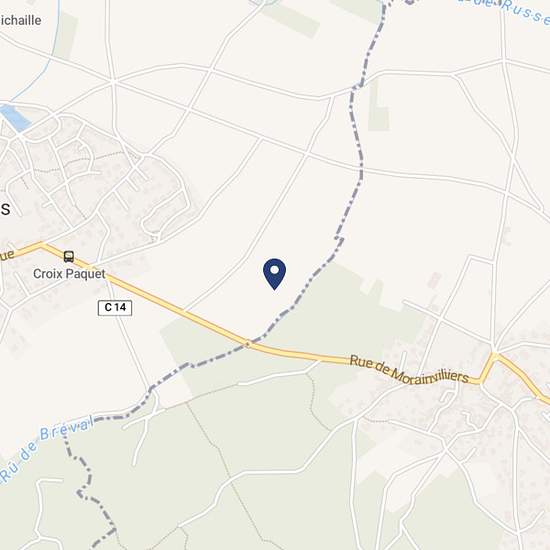
Task: Click the partial 'ichaille' place label
Action: coord(20,20)
